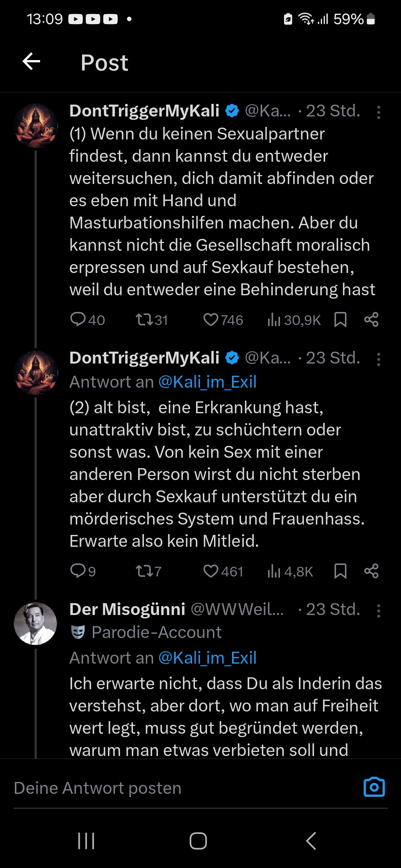Repost the second post with 7 reposts
The height and width of the screenshot is (868, 401).
point(144,571)
